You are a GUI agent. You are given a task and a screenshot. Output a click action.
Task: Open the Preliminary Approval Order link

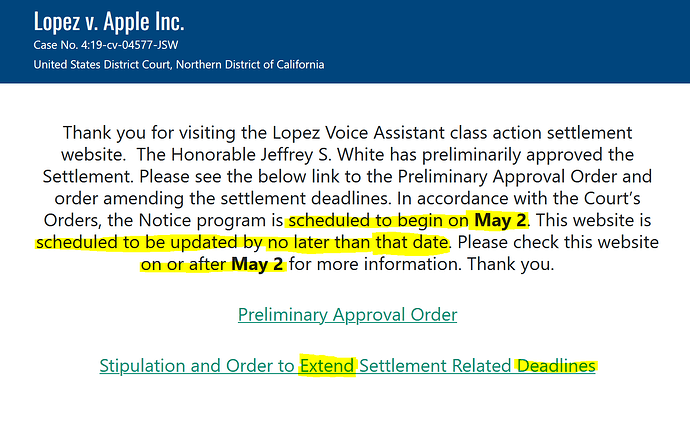pos(347,315)
